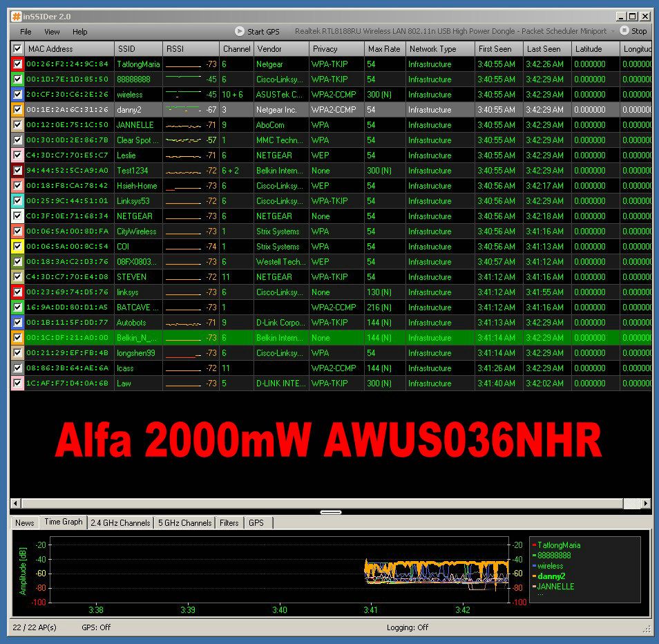659x644 pixels.
Task: Select the Realtek RTL8188RU adapter combo box
Action: 455,31
